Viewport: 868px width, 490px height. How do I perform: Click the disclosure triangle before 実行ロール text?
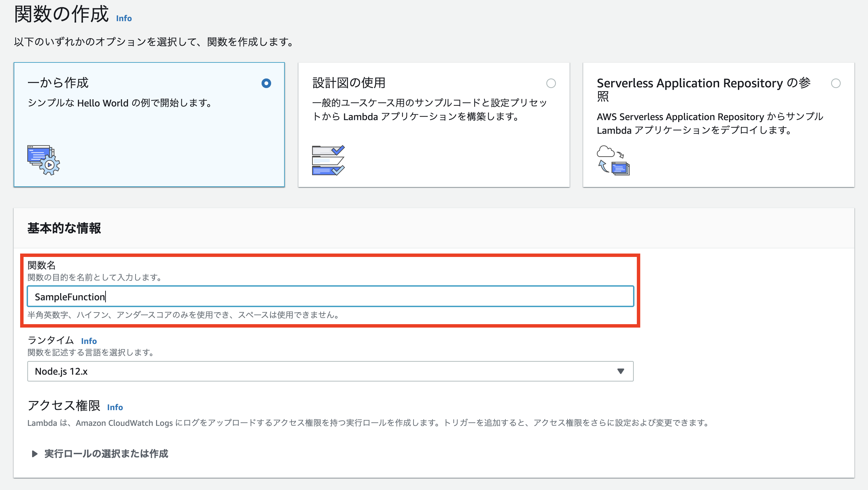click(34, 454)
